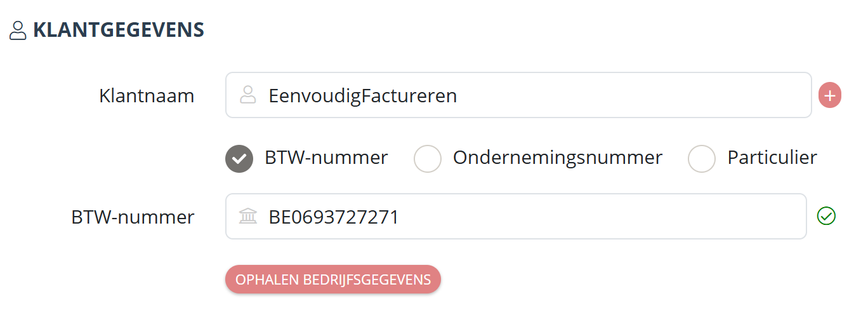Viewport: 868px width, 310px height.
Task: Click the person icon beside KLANTGEGEVENS heading
Action: (18, 30)
